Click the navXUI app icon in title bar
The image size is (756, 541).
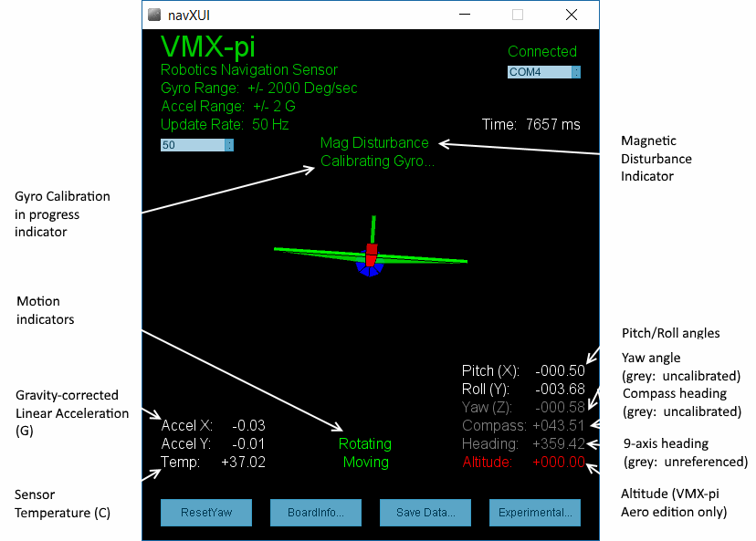tap(154, 15)
